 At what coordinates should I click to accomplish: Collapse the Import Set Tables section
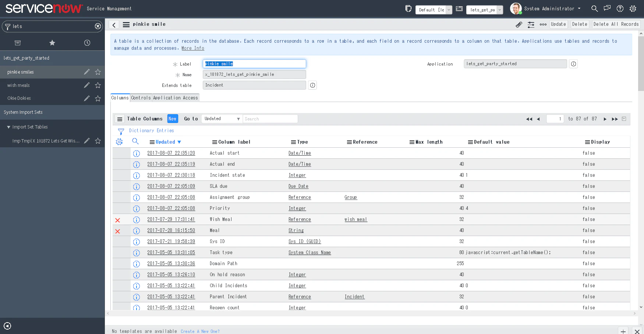pos(8,127)
